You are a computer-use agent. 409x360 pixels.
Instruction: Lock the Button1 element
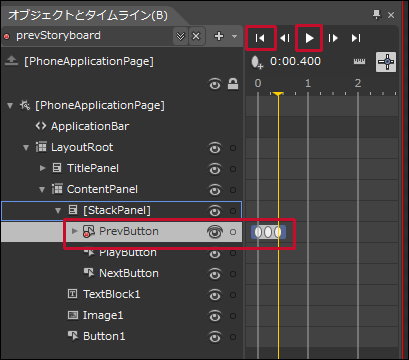pos(233,337)
